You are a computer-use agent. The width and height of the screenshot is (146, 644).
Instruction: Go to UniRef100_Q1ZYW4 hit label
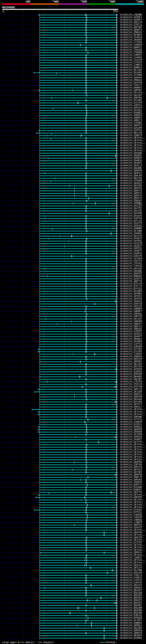131,570
